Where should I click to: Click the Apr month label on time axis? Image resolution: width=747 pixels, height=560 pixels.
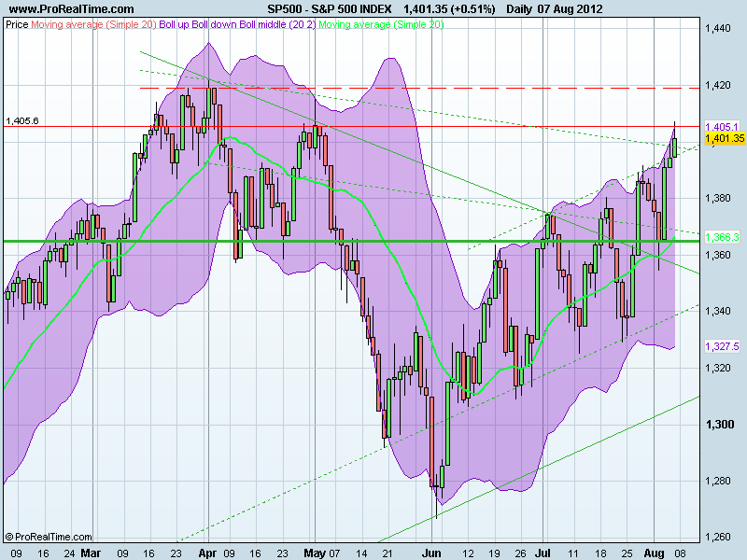207,553
